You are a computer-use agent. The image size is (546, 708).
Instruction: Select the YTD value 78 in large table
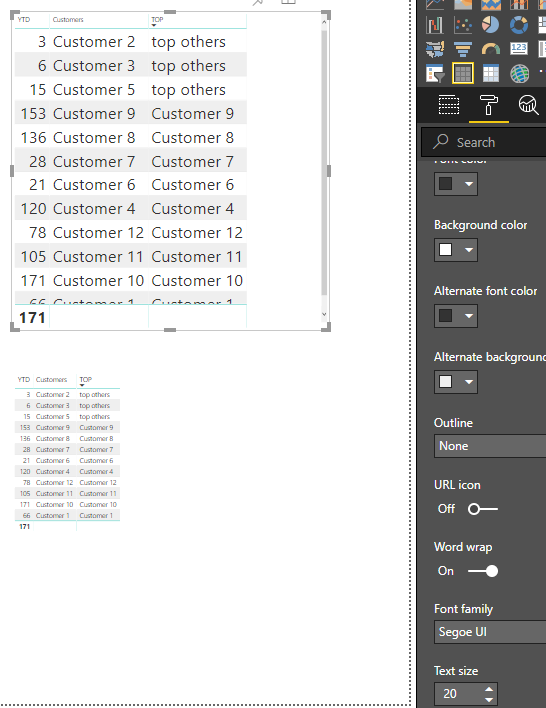point(37,233)
